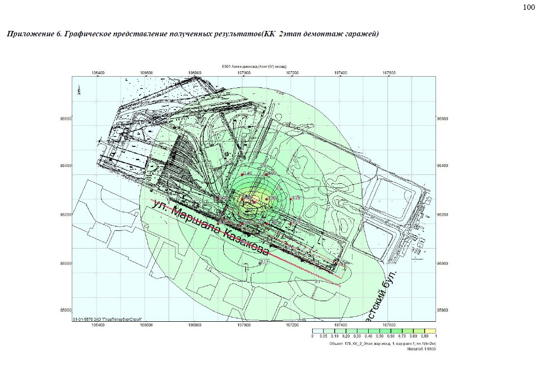Click the left axis label 86400
The height and width of the screenshot is (392, 555).
coord(65,166)
